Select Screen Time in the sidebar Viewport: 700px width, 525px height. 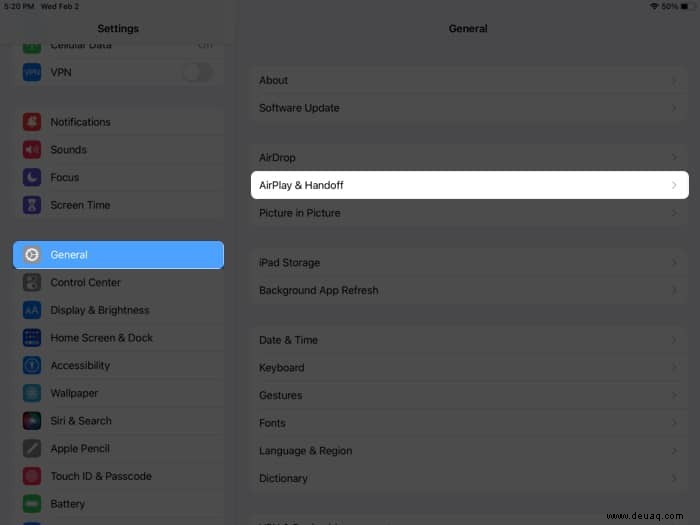click(118, 205)
